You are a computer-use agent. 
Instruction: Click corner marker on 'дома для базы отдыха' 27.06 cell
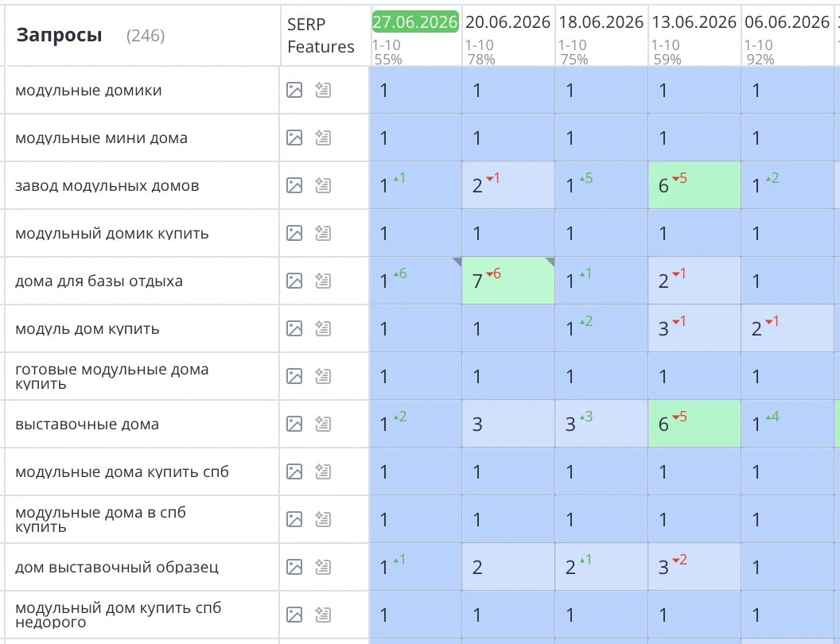tap(457, 262)
